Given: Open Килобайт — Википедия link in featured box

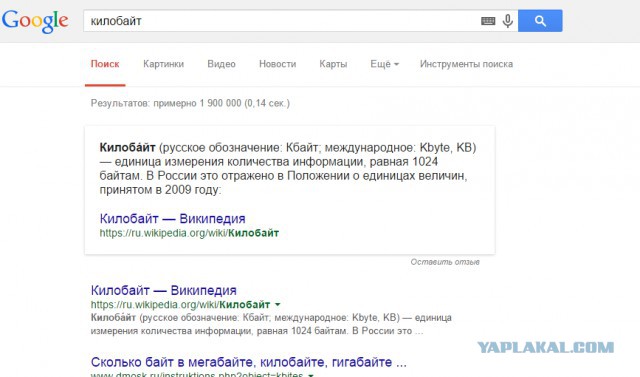Looking at the screenshot, I should 172,219.
